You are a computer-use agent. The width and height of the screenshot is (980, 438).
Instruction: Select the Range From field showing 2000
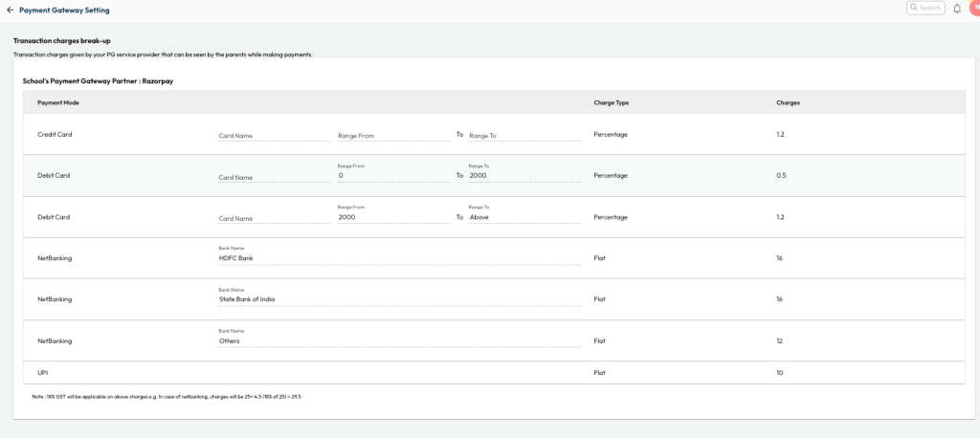click(x=392, y=217)
